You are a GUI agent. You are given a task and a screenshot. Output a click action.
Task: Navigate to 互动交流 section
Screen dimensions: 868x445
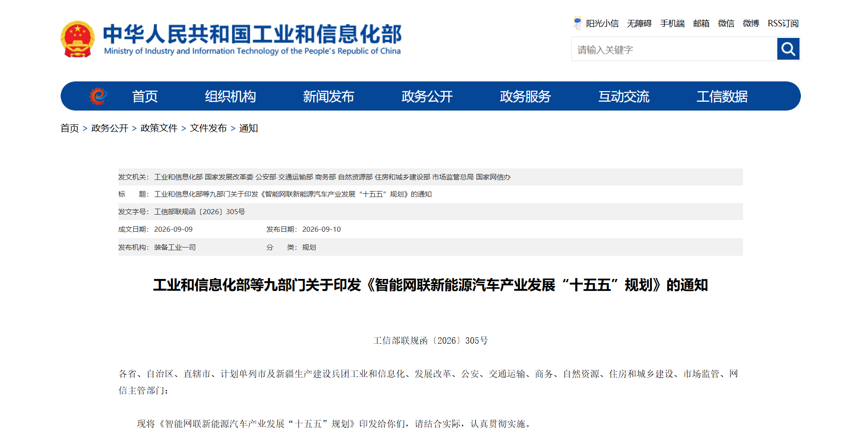tap(624, 96)
